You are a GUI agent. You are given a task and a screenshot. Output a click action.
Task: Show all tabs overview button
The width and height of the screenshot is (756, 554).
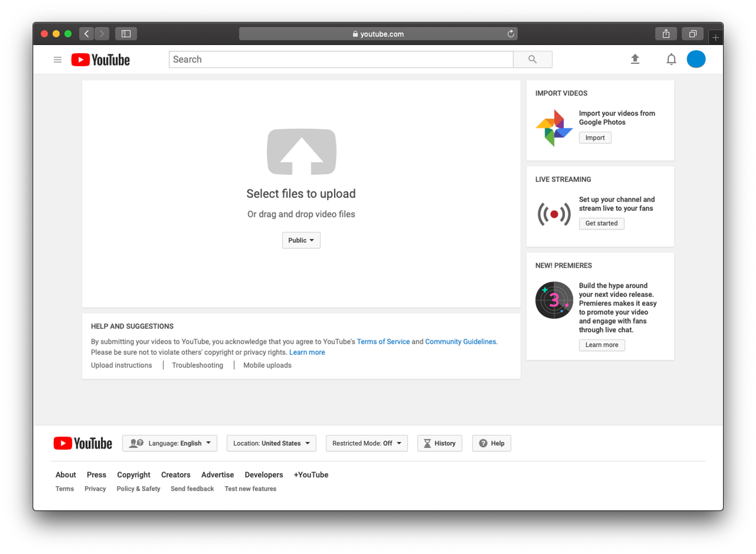pyautogui.click(x=692, y=33)
